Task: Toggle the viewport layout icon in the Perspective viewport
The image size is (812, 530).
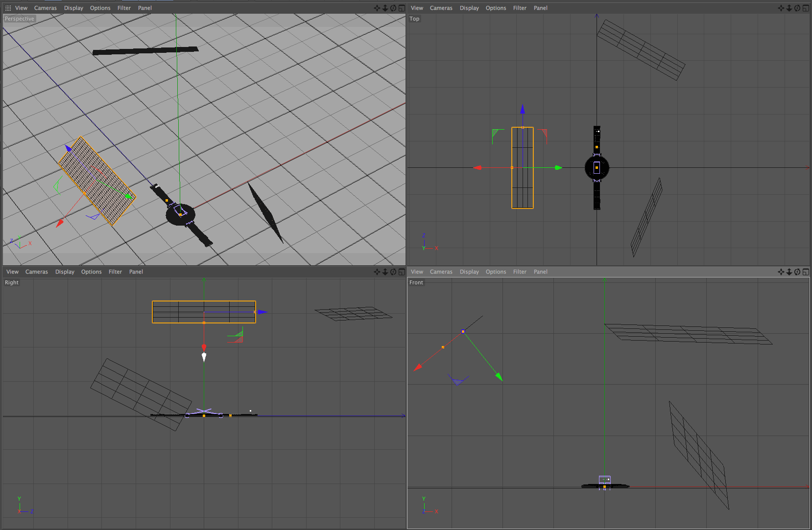Action: [x=401, y=8]
